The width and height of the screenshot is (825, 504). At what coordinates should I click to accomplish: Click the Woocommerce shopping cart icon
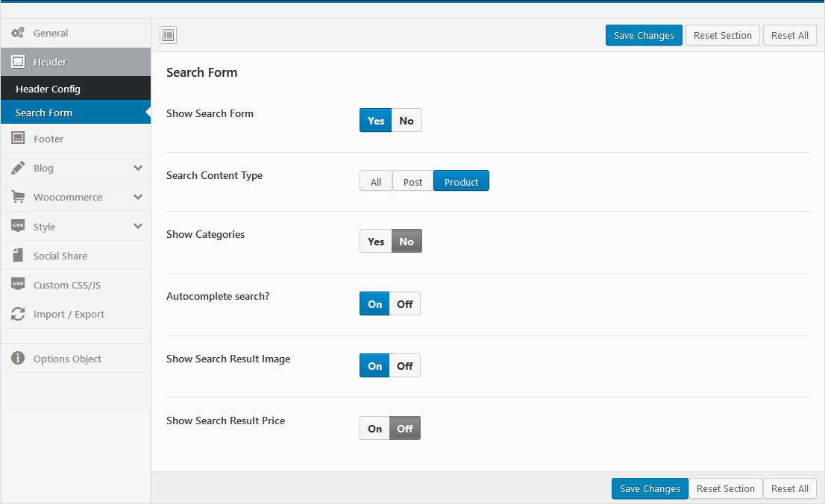[x=18, y=197]
